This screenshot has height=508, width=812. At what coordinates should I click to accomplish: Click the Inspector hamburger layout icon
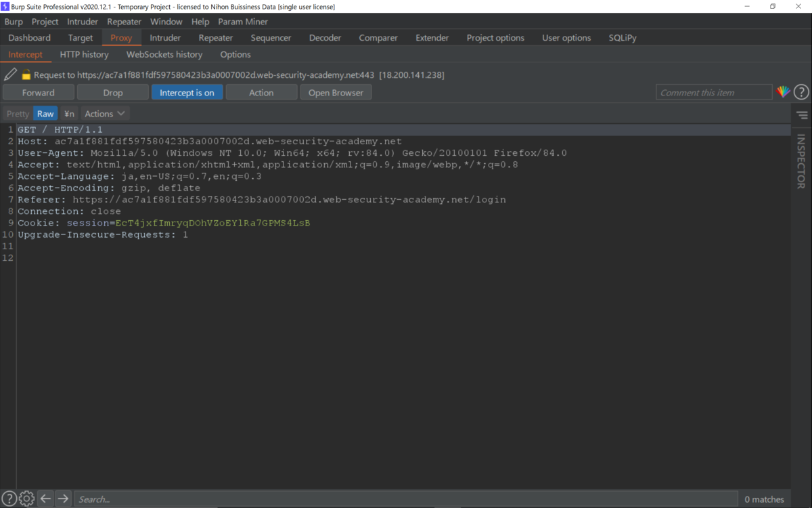(802, 115)
